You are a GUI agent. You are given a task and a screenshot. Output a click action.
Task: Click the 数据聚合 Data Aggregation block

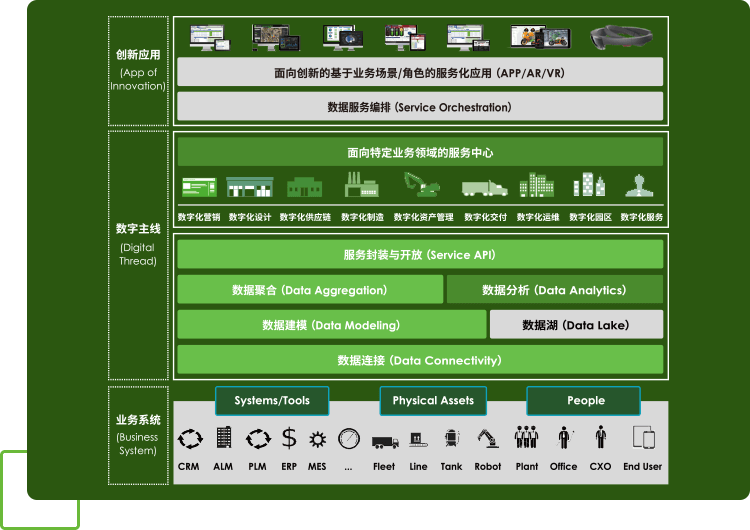coord(310,289)
